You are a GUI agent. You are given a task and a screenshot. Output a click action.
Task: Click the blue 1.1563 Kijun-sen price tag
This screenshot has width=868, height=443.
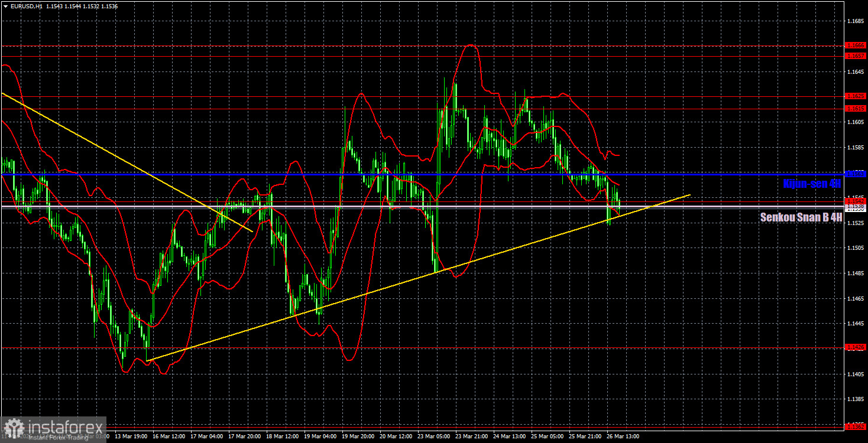click(x=856, y=174)
